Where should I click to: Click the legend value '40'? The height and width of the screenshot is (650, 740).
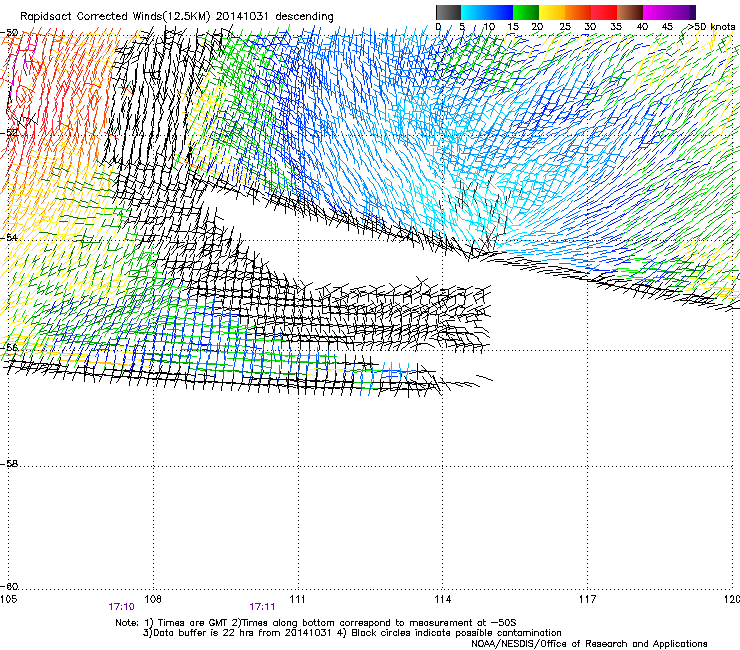[x=642, y=27]
